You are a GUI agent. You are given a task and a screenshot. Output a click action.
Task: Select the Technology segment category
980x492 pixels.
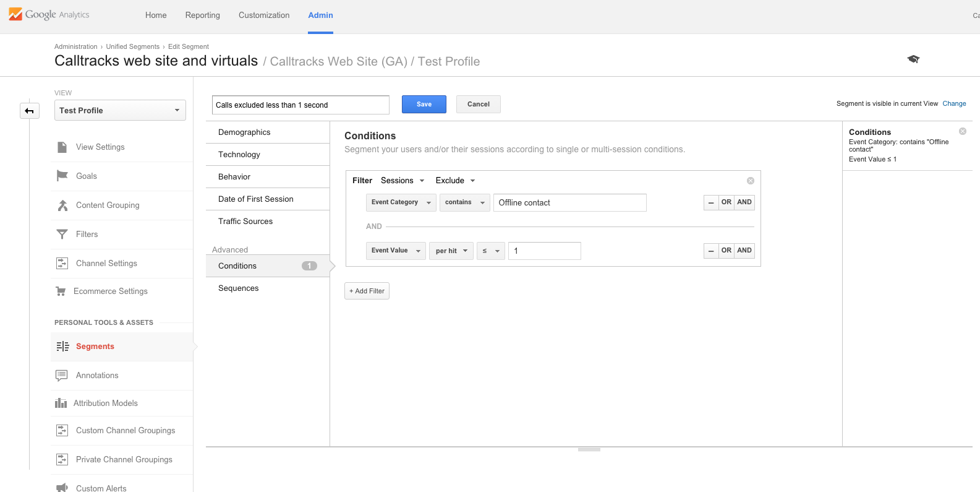point(268,155)
